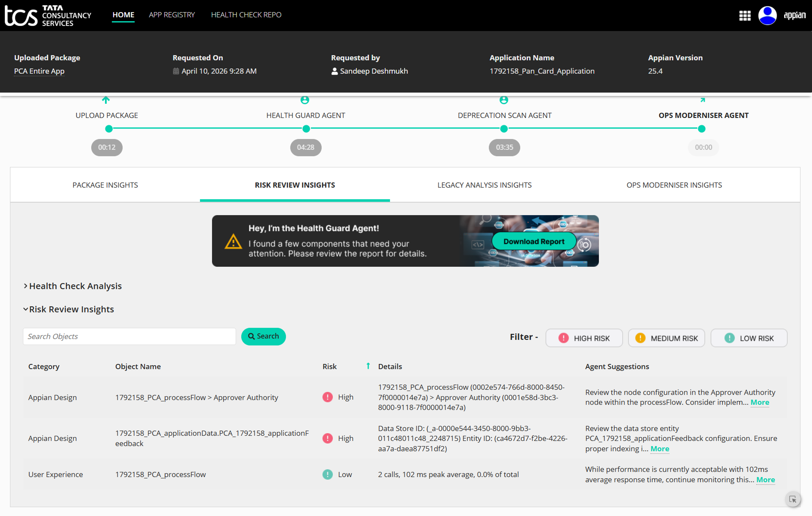Screen dimensions: 812x516
Task: Click the Upload Package arrow icon
Action: tap(106, 100)
